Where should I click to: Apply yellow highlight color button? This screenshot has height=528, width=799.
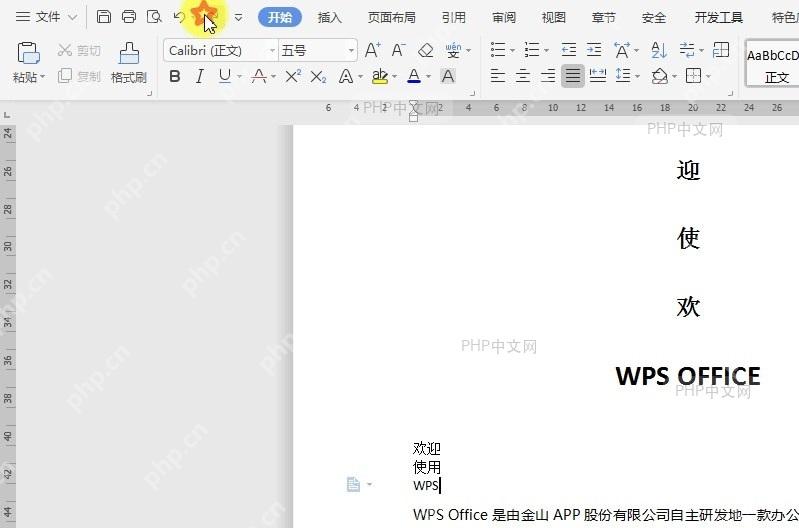(x=380, y=76)
